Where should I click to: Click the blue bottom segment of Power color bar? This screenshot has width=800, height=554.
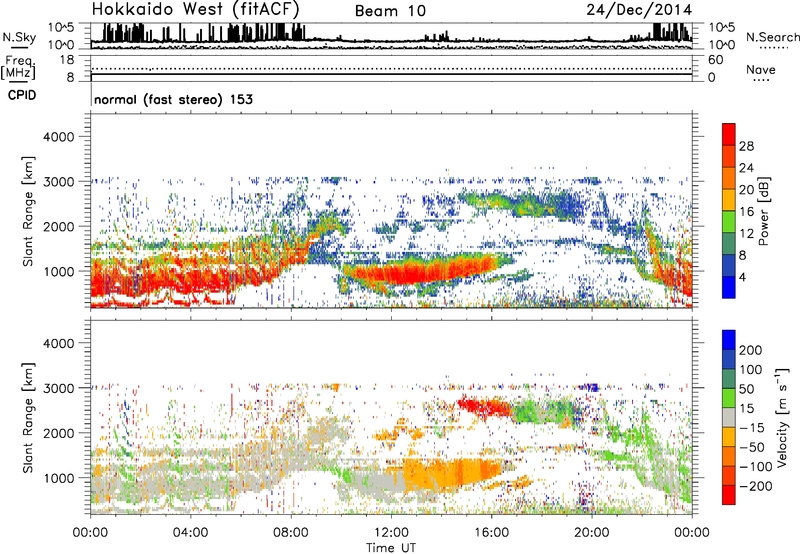tap(729, 287)
